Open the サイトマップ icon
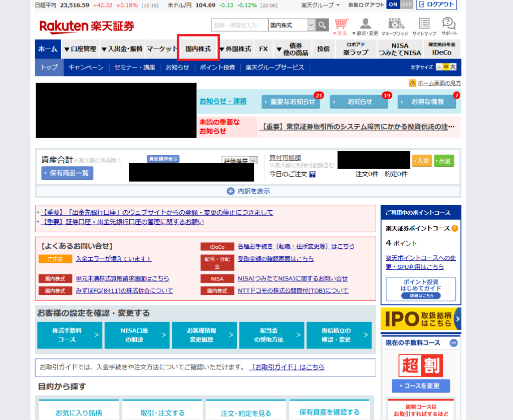 pos(424,27)
